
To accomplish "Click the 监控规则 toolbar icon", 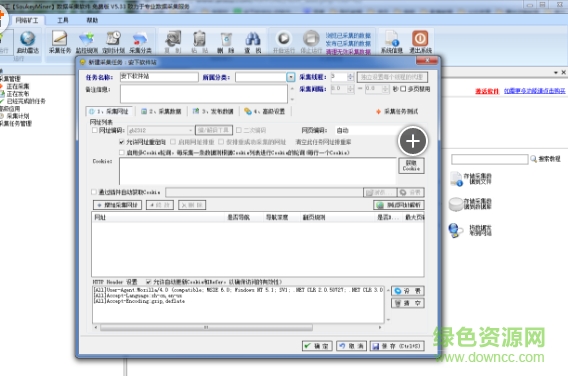I will (x=87, y=38).
